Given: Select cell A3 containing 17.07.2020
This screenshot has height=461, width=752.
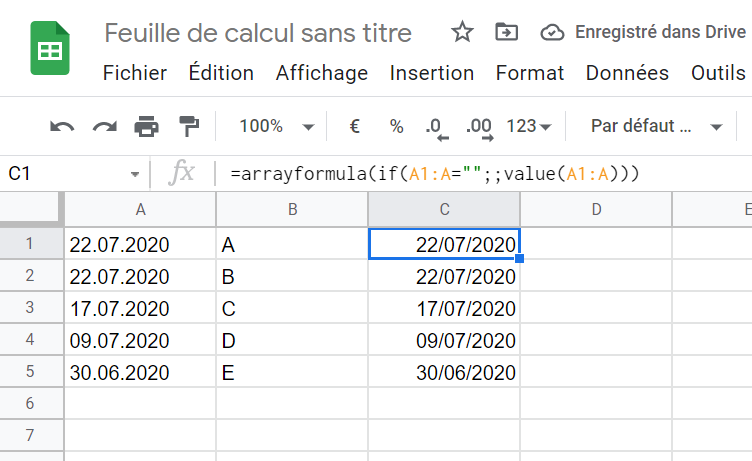Looking at the screenshot, I should coord(140,307).
